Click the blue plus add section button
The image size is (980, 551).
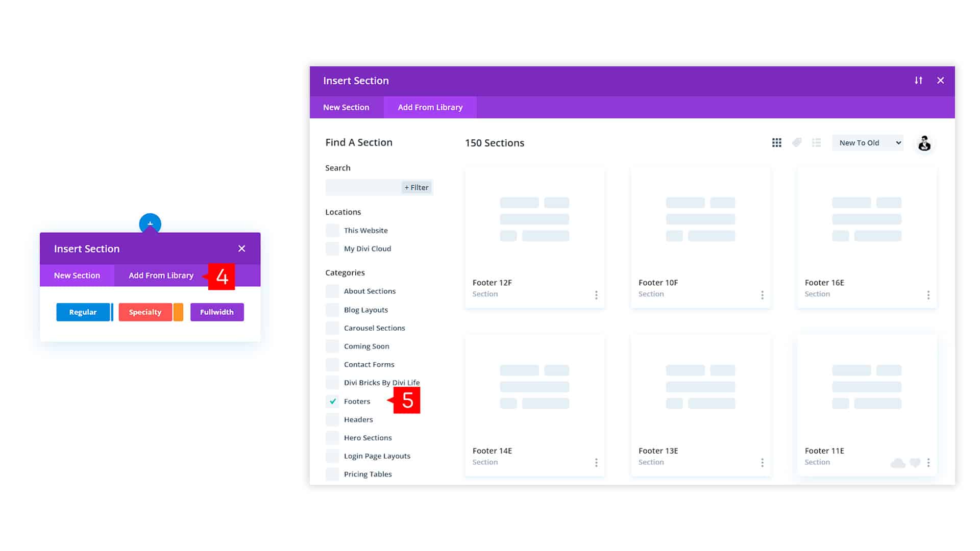tap(150, 223)
